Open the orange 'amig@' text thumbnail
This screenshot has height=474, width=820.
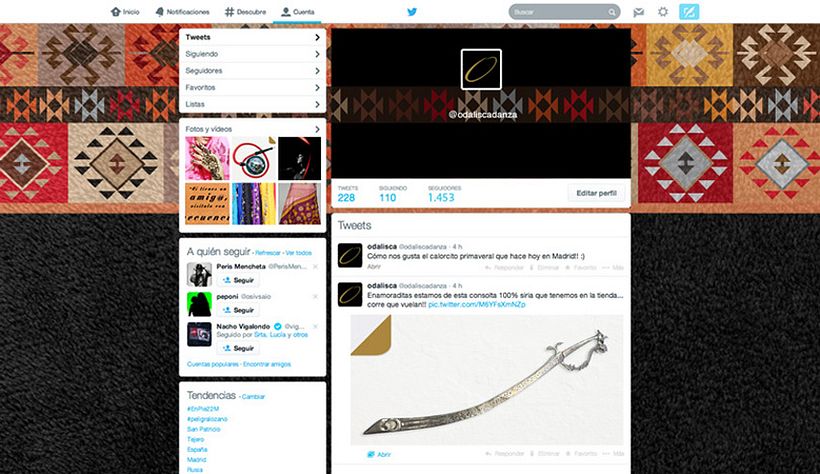(208, 204)
